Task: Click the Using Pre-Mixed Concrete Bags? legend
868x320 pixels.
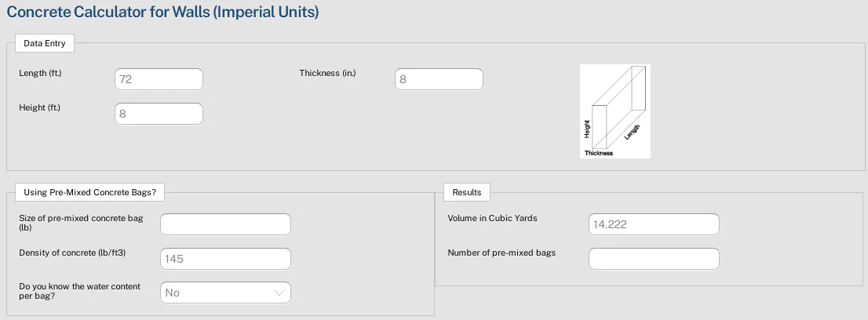Action: click(x=89, y=193)
